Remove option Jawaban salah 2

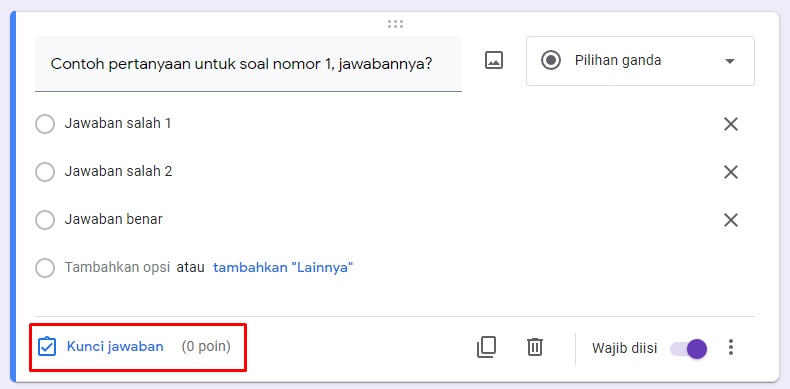coord(731,172)
